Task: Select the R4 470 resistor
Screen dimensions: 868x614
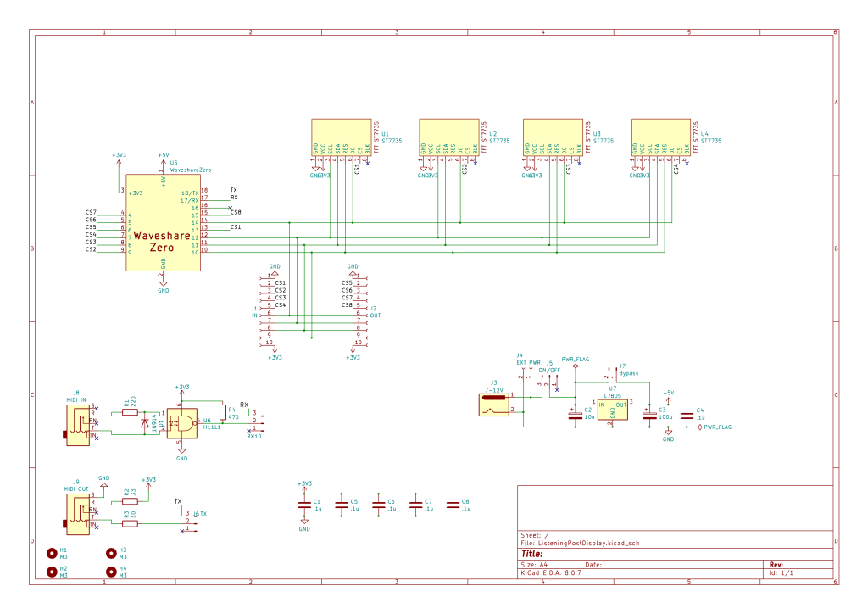Action: tap(223, 413)
